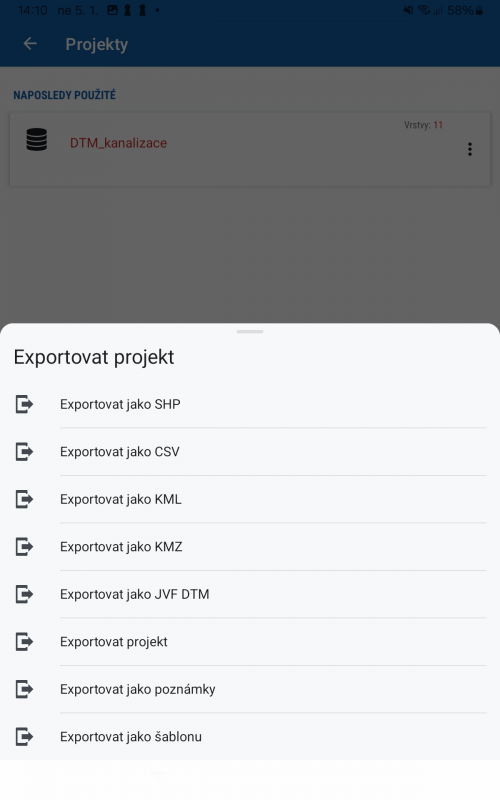The width and height of the screenshot is (500, 800).
Task: Tap the export icon beside KMZ option
Action: [x=24, y=546]
